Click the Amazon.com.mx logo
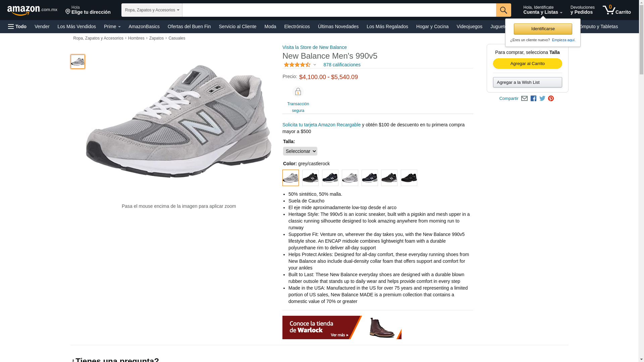This screenshot has width=644, height=362. (x=32, y=10)
